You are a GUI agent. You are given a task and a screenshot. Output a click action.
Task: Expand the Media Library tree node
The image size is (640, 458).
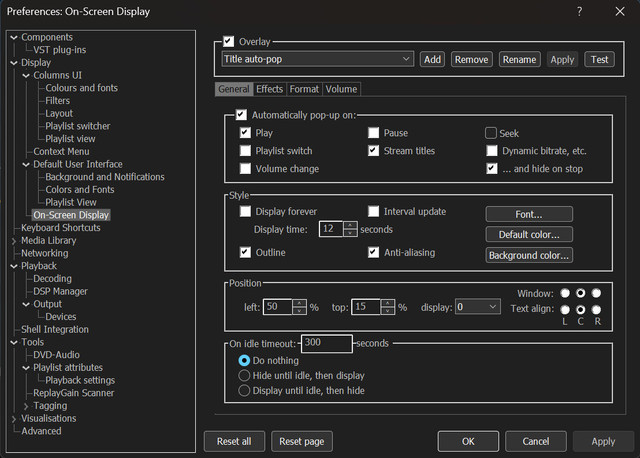(14, 241)
